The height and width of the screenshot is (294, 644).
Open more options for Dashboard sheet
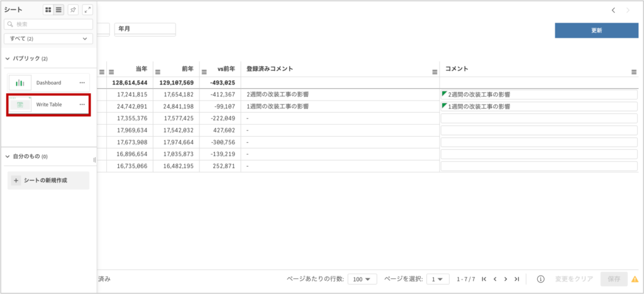[x=82, y=82]
